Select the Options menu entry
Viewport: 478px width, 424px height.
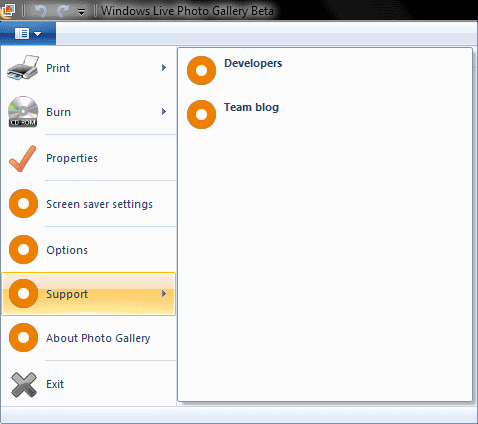89,250
